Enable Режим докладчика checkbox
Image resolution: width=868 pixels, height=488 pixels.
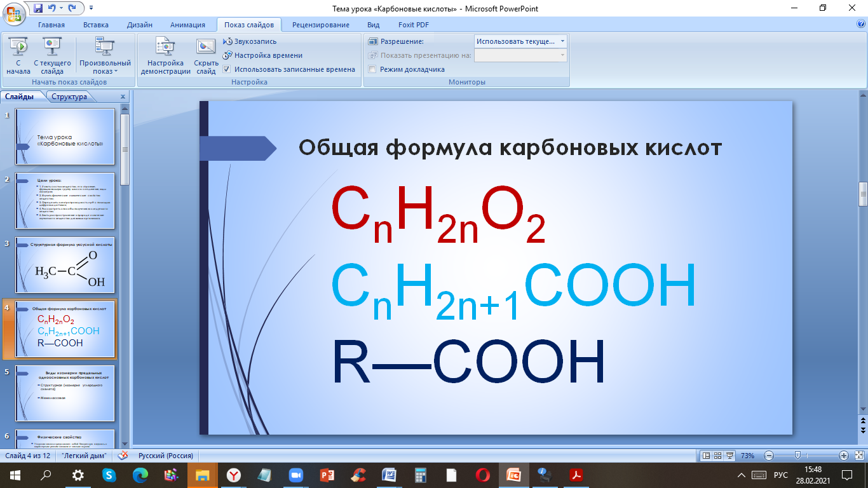click(x=372, y=69)
